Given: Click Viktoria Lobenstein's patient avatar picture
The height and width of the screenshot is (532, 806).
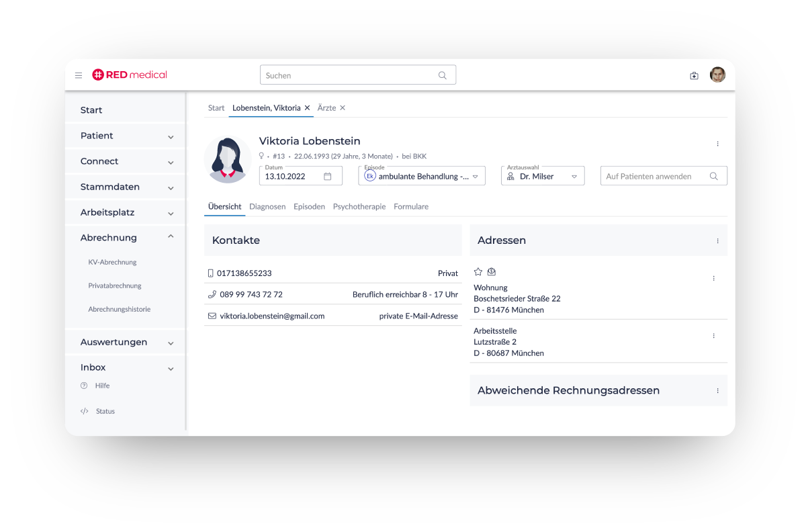Looking at the screenshot, I should click(x=228, y=159).
